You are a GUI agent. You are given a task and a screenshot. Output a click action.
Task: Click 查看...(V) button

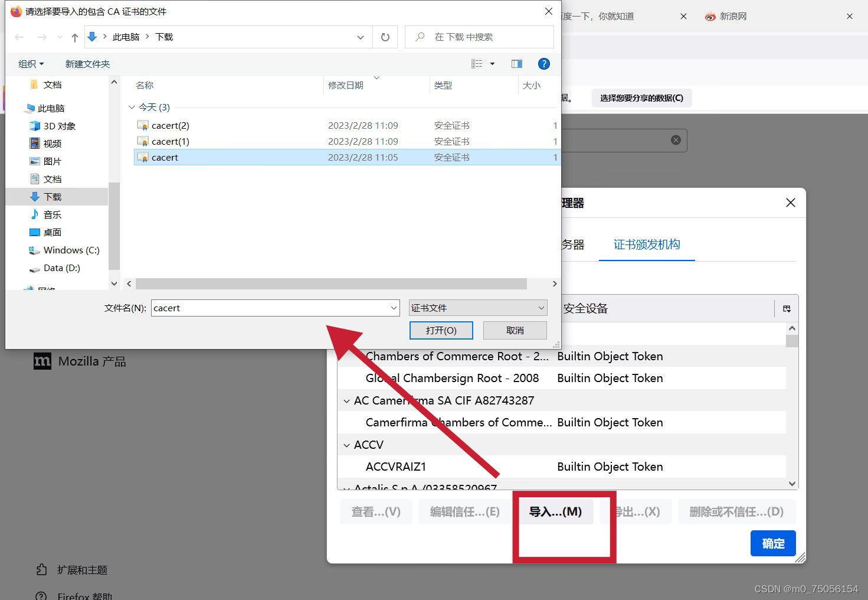tap(376, 511)
